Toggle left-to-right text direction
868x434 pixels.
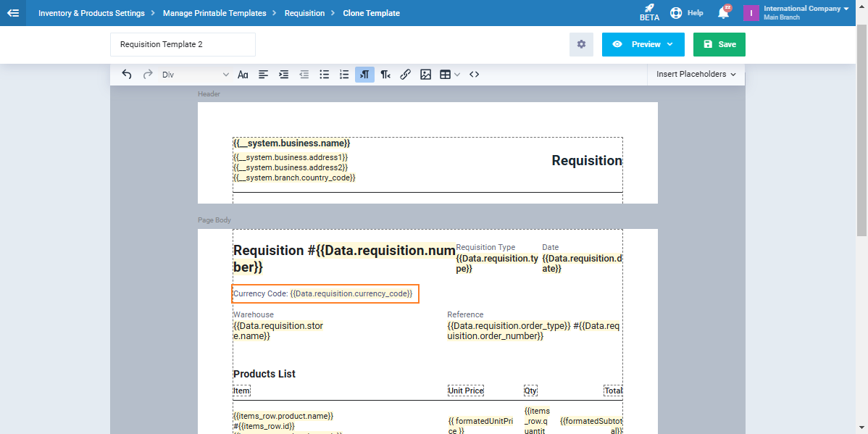pyautogui.click(x=365, y=75)
